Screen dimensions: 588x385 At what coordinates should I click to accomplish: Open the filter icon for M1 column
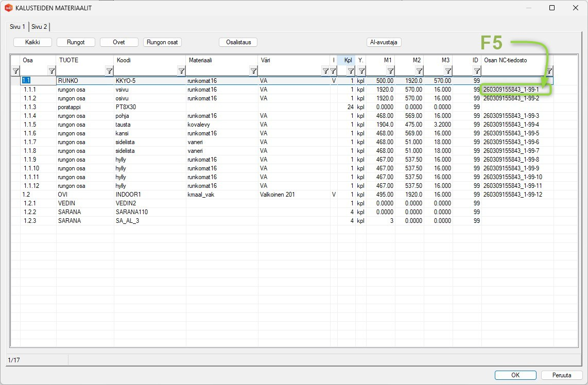click(390, 71)
